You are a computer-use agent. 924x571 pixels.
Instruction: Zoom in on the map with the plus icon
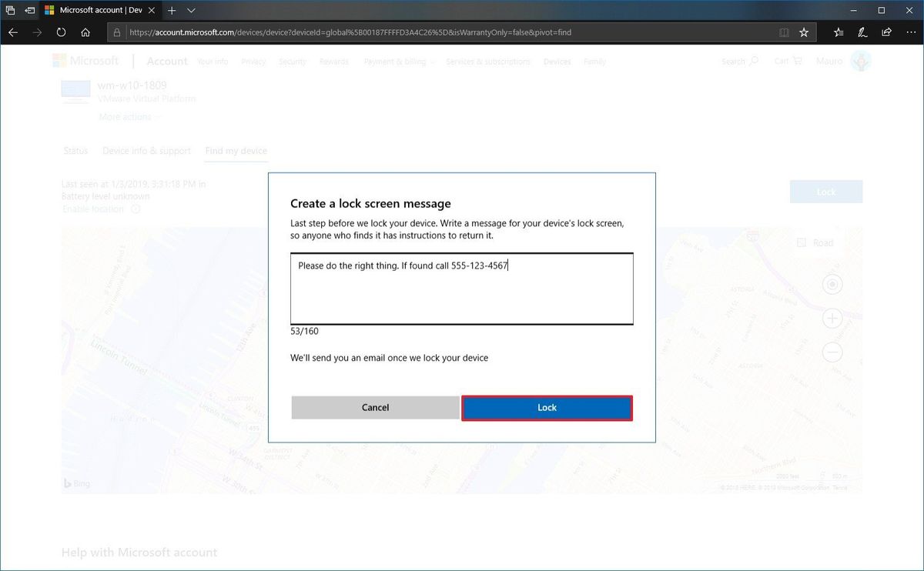pyautogui.click(x=832, y=318)
